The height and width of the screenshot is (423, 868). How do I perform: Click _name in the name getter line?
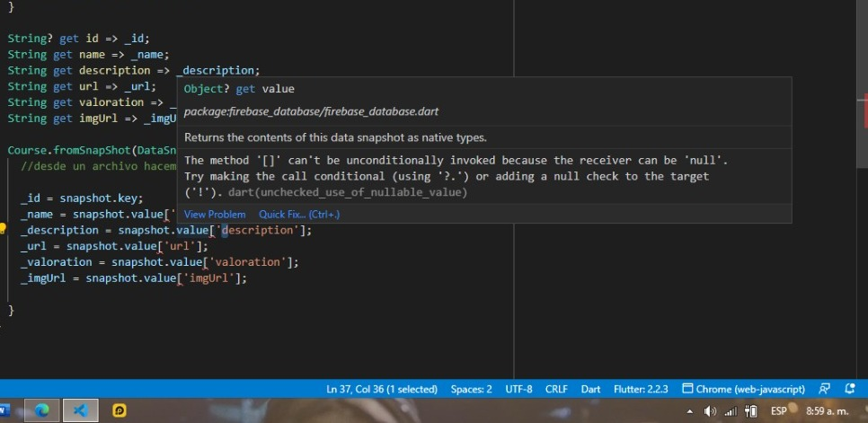[x=146, y=55]
